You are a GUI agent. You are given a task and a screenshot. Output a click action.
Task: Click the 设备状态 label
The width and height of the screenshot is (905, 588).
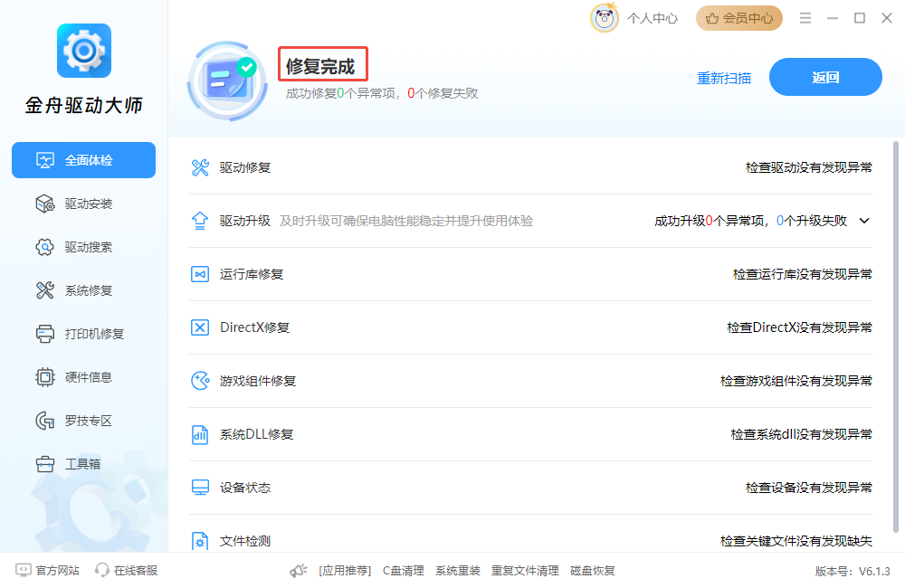tap(244, 488)
